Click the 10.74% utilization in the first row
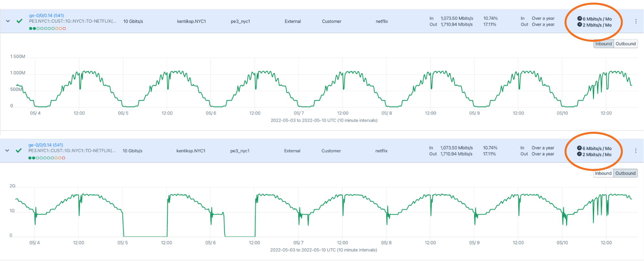This screenshot has width=644, height=261. pyautogui.click(x=491, y=18)
